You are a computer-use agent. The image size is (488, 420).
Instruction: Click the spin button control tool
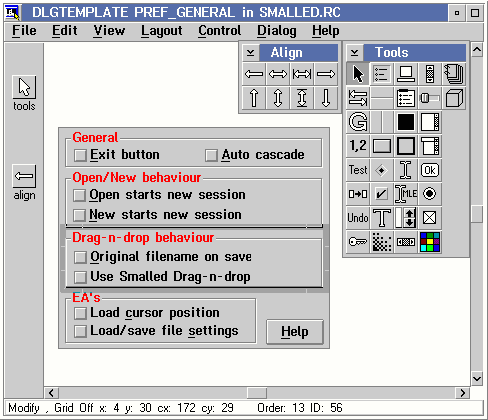tap(406, 218)
